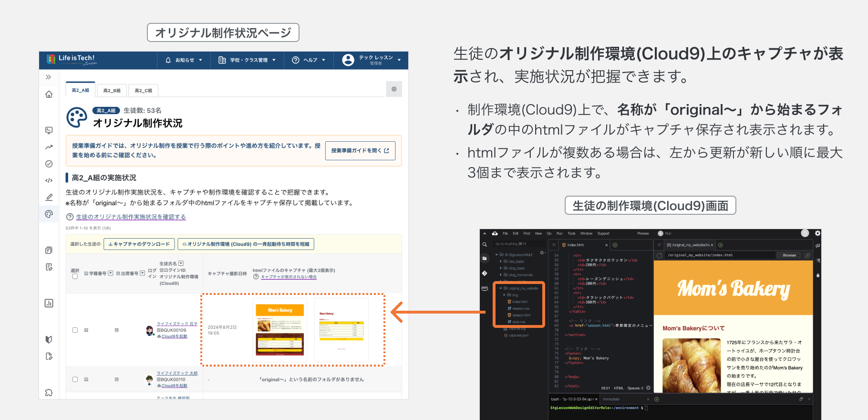
Task: Open Cloud9 environment folder panel icon
Action: 485,258
